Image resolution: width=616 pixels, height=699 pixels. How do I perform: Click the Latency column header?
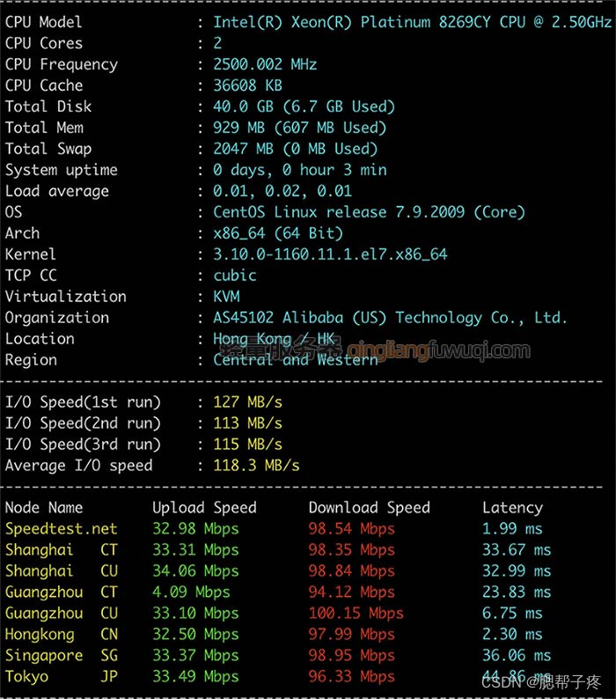click(x=512, y=508)
